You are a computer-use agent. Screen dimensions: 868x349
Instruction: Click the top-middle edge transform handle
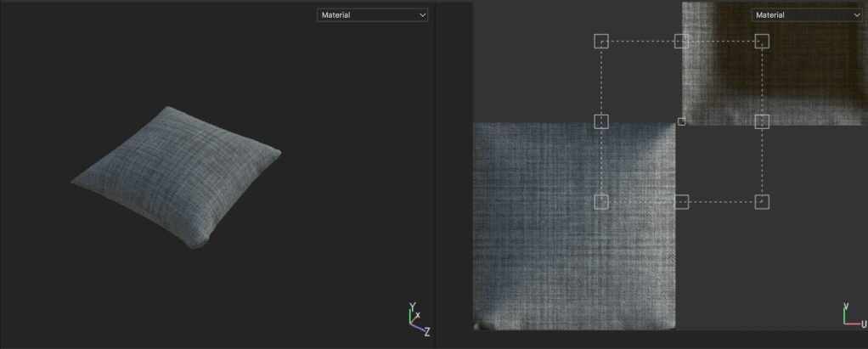(x=681, y=41)
